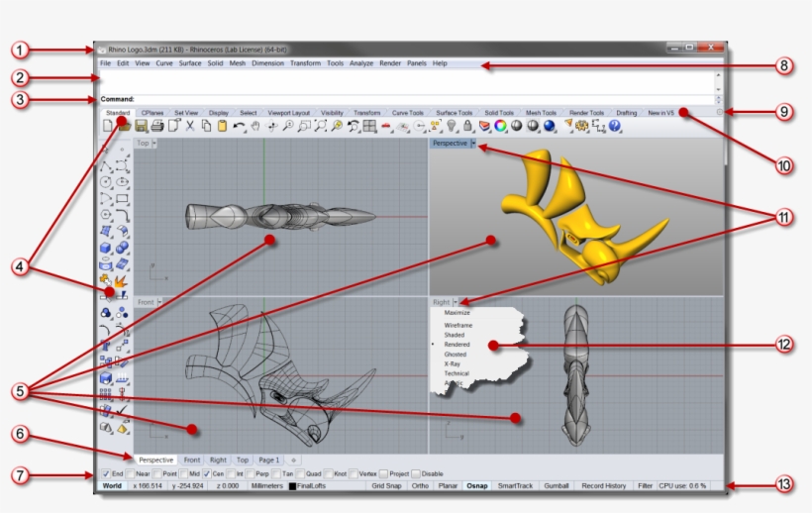The image size is (812, 513).
Task: Enable the Point osnap checkbox
Action: point(157,473)
